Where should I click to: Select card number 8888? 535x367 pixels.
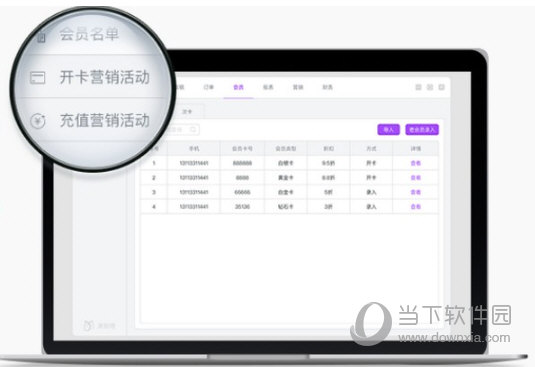(x=242, y=178)
